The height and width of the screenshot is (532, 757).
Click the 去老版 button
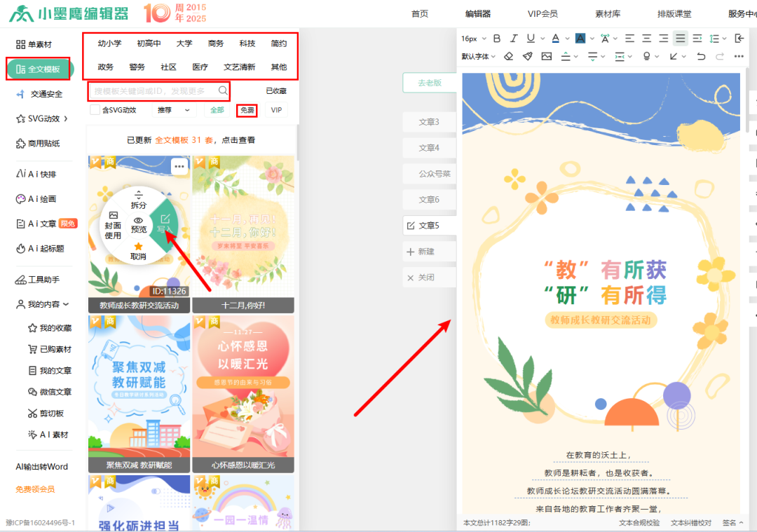[x=429, y=83]
